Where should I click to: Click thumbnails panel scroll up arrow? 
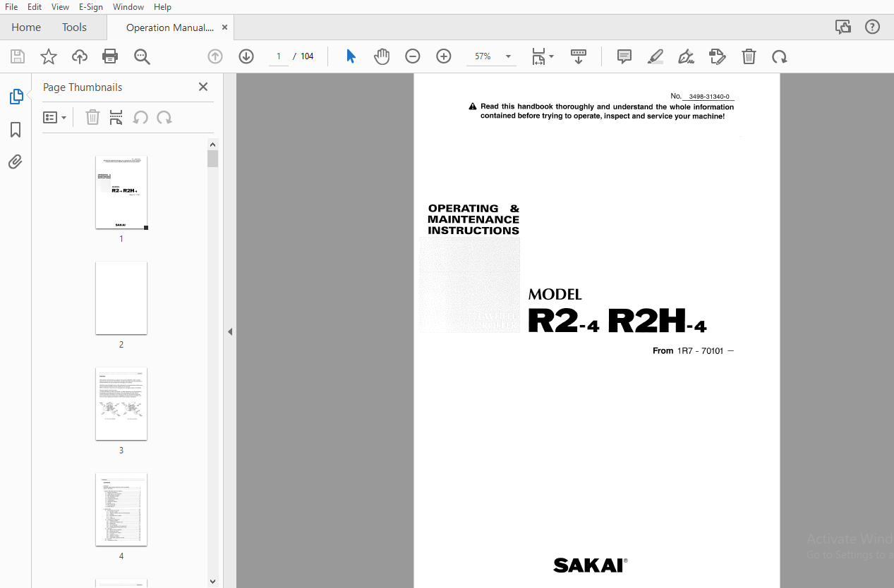tap(213, 145)
